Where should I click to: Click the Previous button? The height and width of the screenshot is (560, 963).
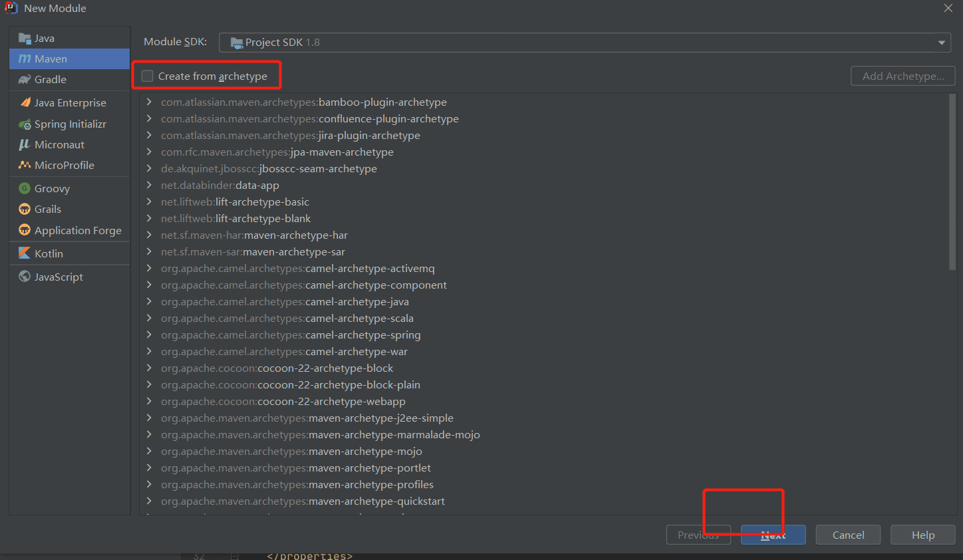click(x=698, y=535)
